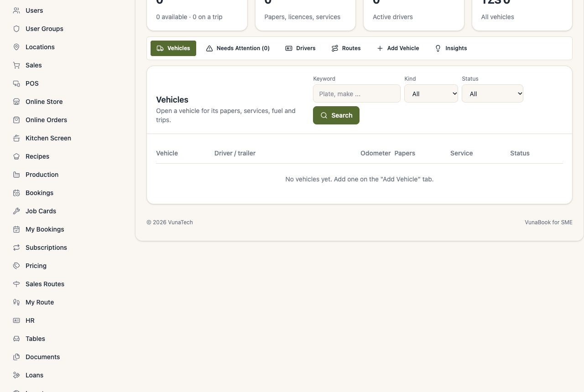Click the Recipes chef hat icon
The image size is (584, 392).
point(16,156)
